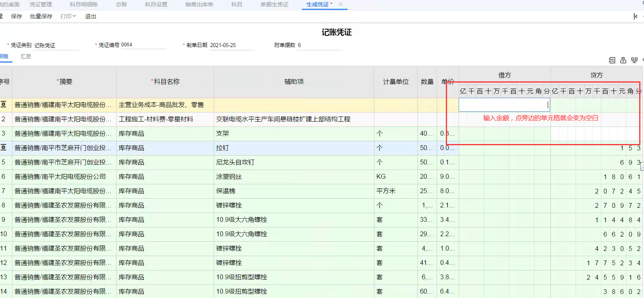Click the notebook transfer icon above the table
The width and height of the screenshot is (644, 298).
[x=612, y=60]
